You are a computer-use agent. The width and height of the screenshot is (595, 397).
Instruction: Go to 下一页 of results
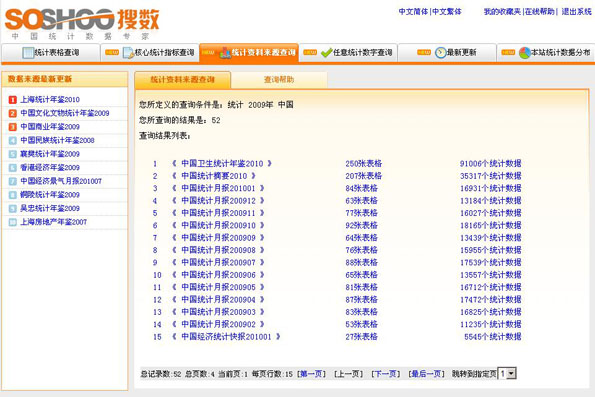coord(386,374)
